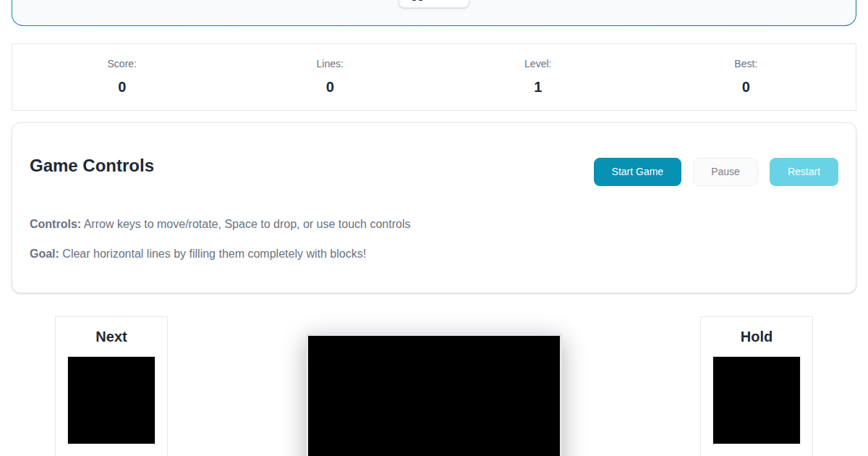Click the Hold piece preview canvas
Screen dimensions: 868x456
[x=757, y=400]
